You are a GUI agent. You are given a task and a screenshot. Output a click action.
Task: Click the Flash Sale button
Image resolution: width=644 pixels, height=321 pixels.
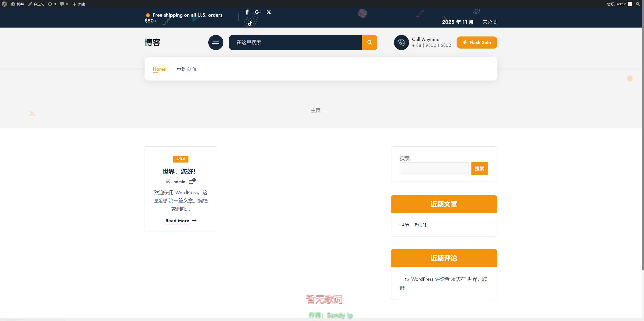tap(477, 43)
